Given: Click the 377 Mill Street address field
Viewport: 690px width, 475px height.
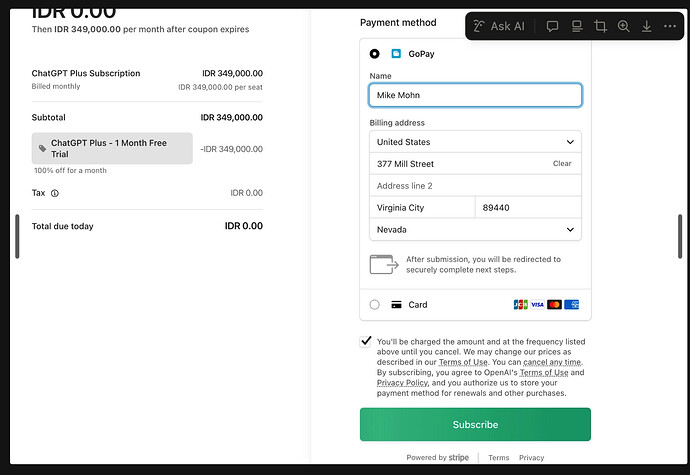Looking at the screenshot, I should [x=475, y=164].
